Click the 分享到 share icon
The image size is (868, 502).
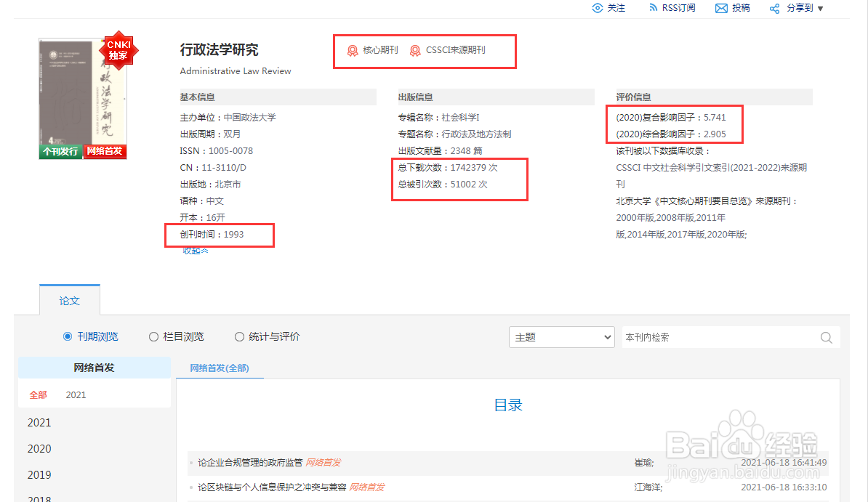[x=773, y=7]
